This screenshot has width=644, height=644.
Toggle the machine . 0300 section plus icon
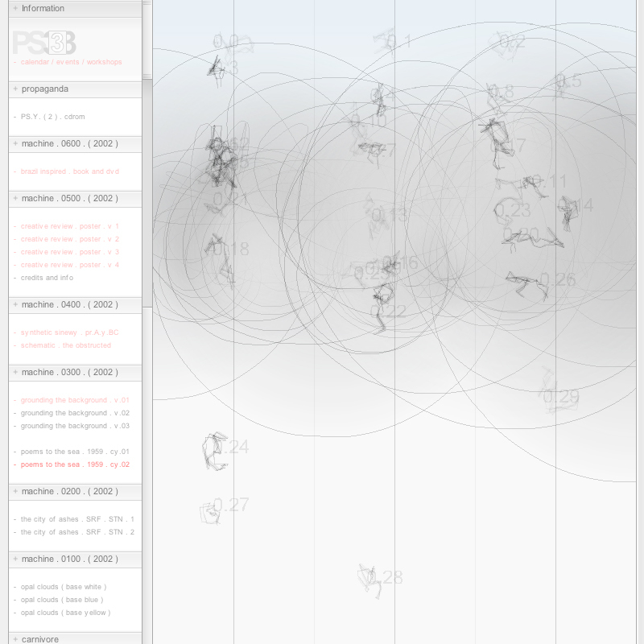16,372
